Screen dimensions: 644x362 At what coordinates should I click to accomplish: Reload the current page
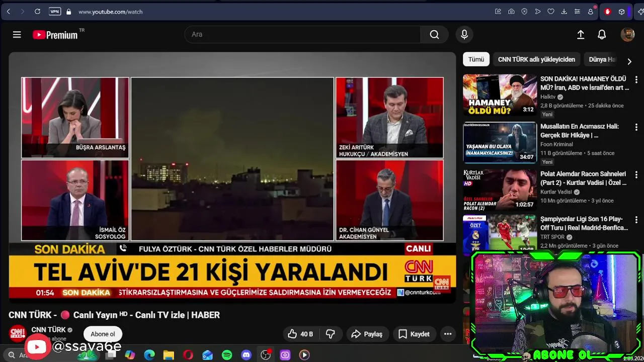click(x=37, y=12)
